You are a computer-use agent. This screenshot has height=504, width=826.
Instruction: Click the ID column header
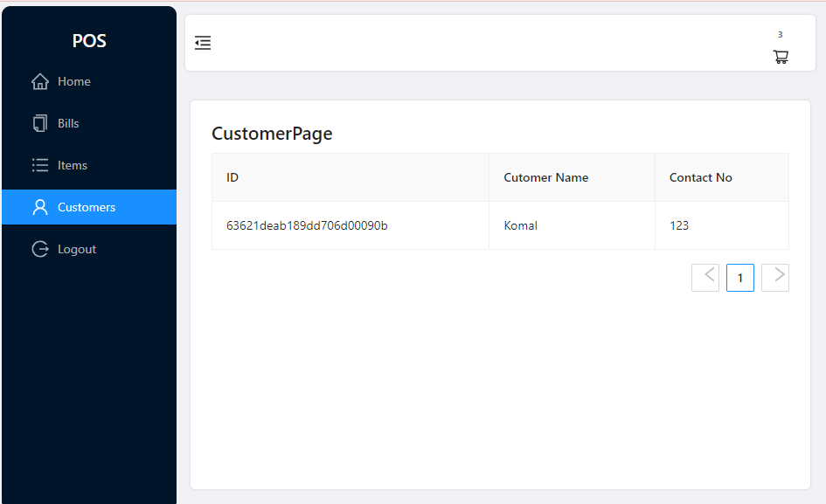(x=233, y=177)
